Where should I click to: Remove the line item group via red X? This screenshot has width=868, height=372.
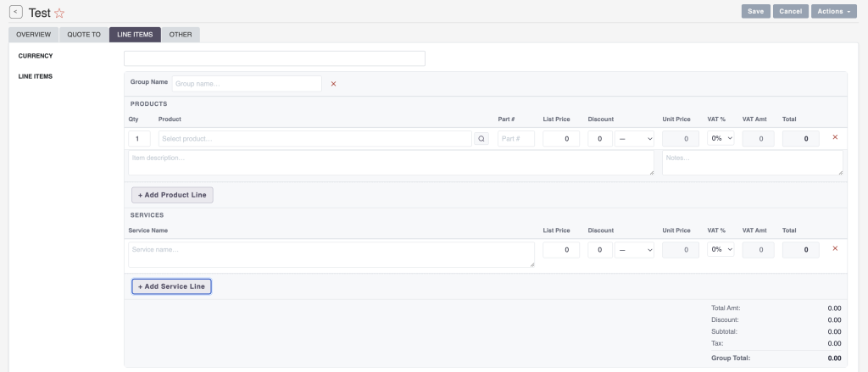(333, 84)
